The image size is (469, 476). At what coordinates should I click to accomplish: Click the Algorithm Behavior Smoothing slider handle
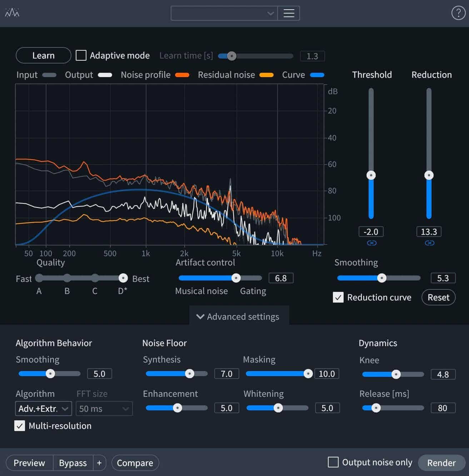pyautogui.click(x=50, y=374)
